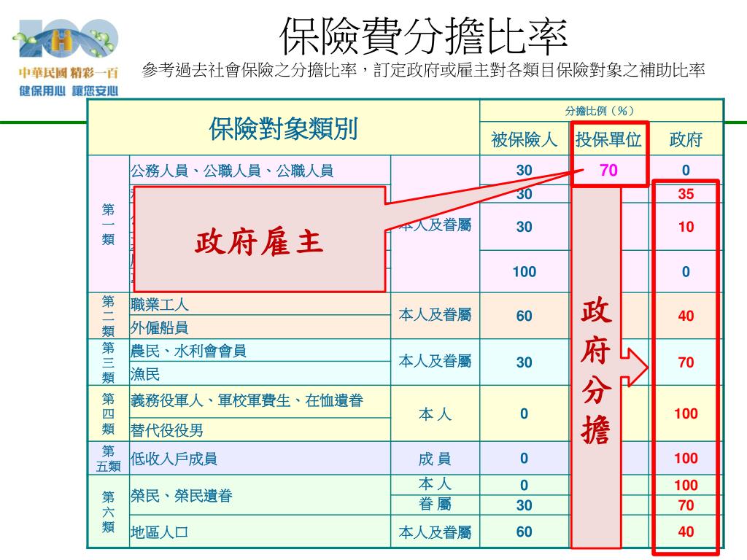Click the 漁民 row
Screen dimensions: 747x560
tap(260, 374)
